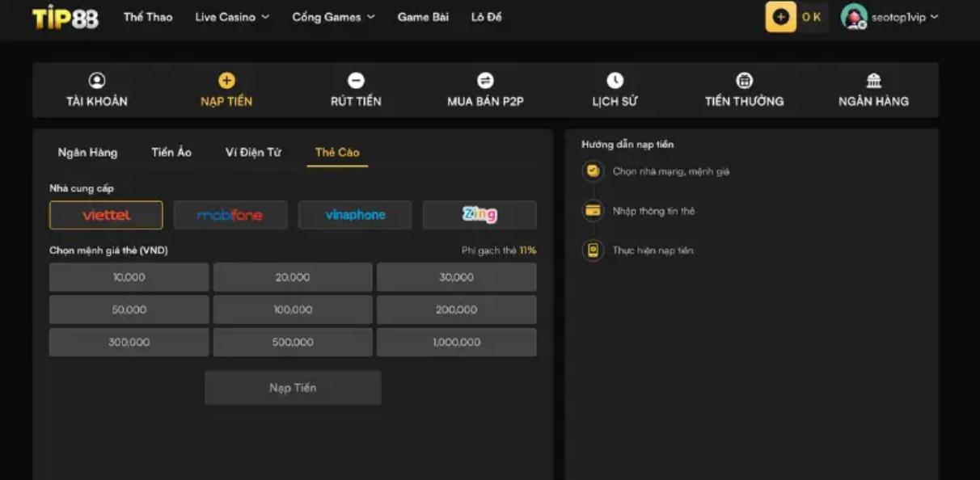Open the Lô Đề menu
Viewport: 980px width, 480px height.
(x=487, y=17)
